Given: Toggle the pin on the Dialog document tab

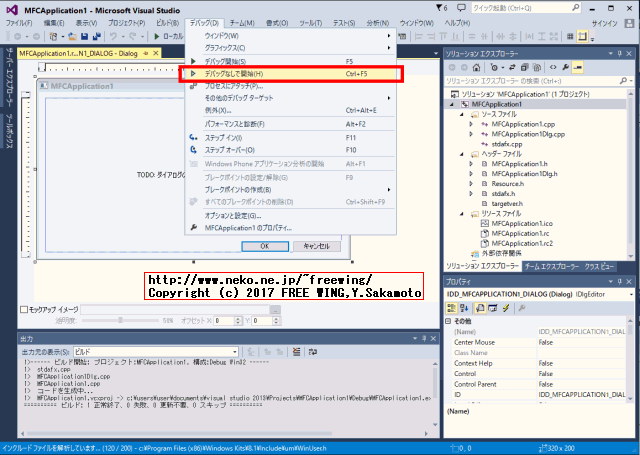Looking at the screenshot, I should pyautogui.click(x=146, y=53).
